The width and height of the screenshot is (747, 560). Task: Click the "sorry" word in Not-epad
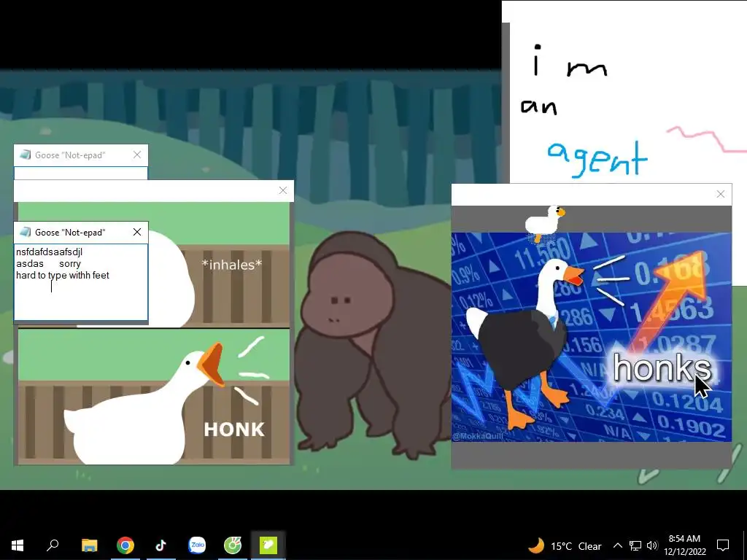point(70,264)
